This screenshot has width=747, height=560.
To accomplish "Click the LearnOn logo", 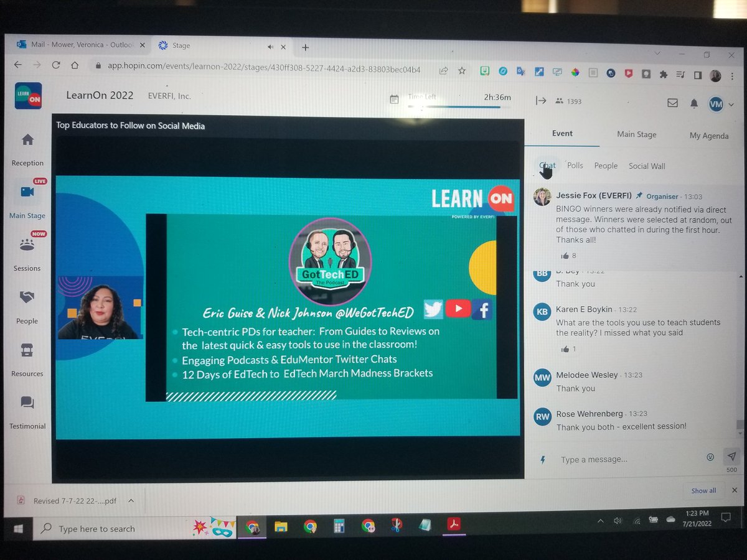I will point(28,96).
